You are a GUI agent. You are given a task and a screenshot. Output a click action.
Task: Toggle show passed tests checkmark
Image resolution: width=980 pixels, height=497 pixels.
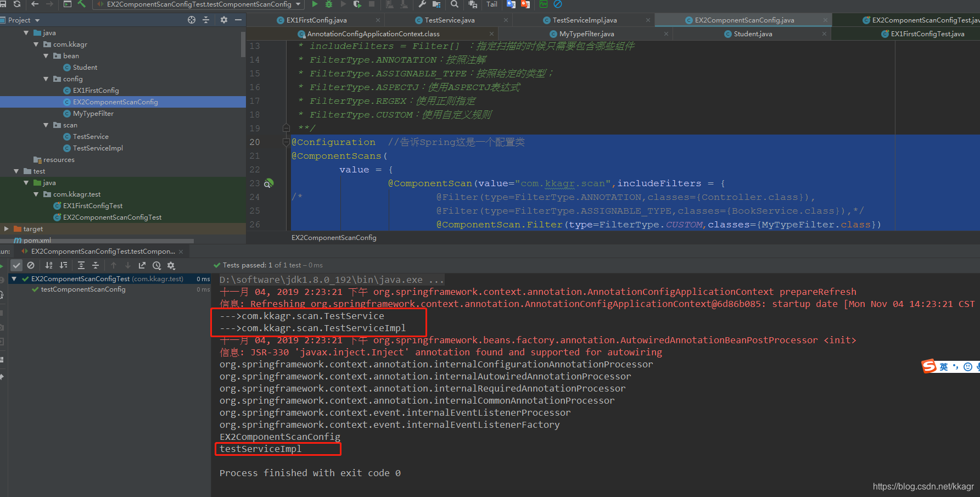(17, 265)
